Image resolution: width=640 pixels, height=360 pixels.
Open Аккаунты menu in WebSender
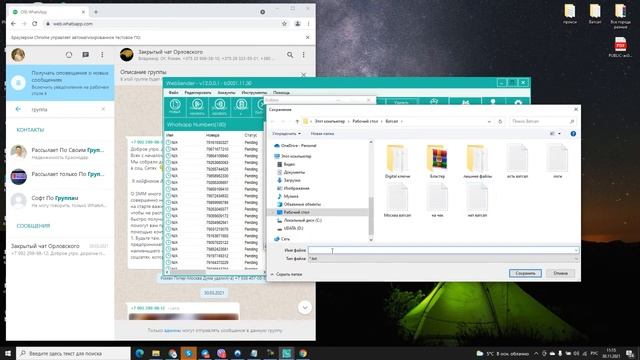click(x=226, y=93)
